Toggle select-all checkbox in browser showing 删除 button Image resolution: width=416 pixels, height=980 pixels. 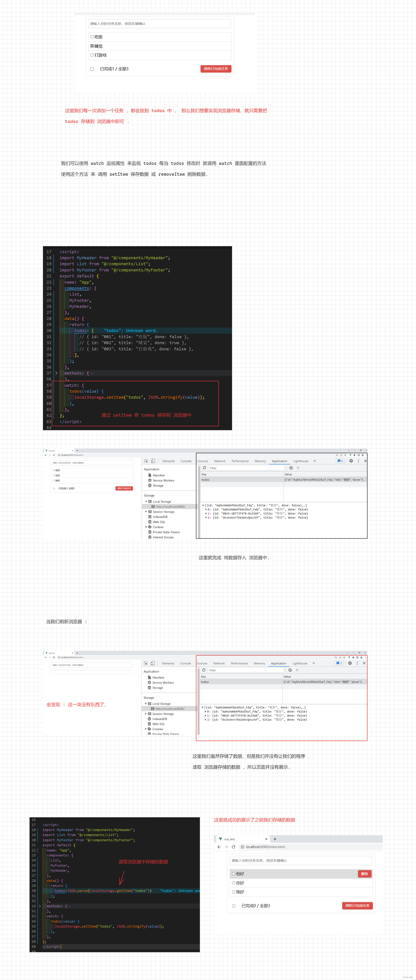click(x=234, y=906)
